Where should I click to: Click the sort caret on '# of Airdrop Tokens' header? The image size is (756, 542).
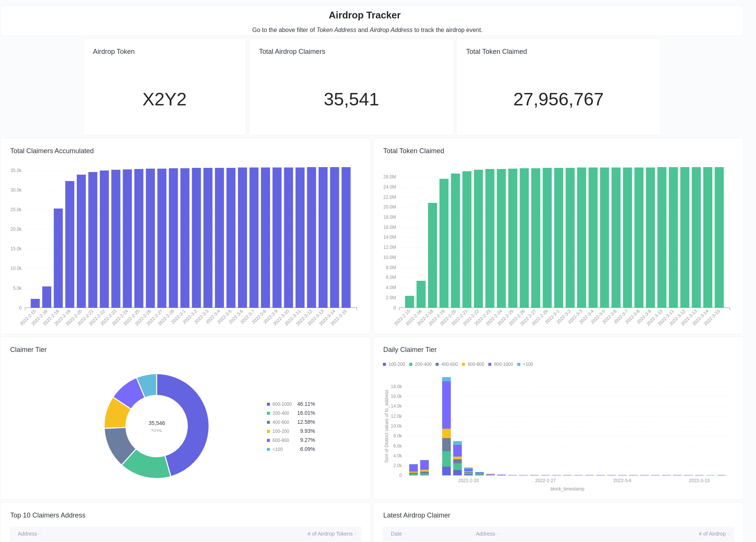point(356,534)
